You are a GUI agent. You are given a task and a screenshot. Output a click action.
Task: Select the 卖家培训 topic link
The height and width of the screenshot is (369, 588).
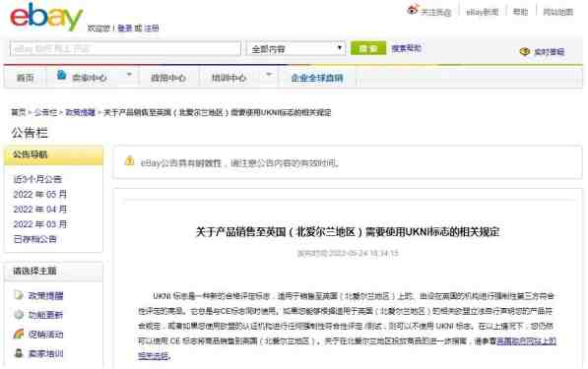click(45, 353)
